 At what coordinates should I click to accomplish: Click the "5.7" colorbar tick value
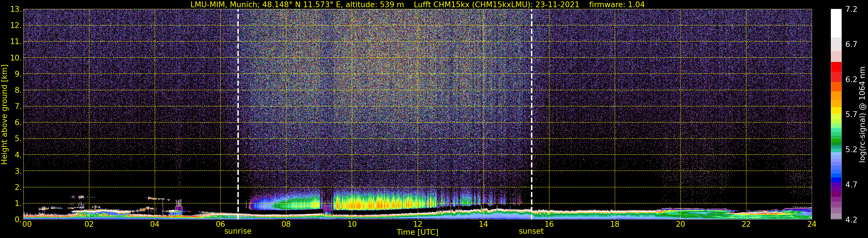coord(851,115)
